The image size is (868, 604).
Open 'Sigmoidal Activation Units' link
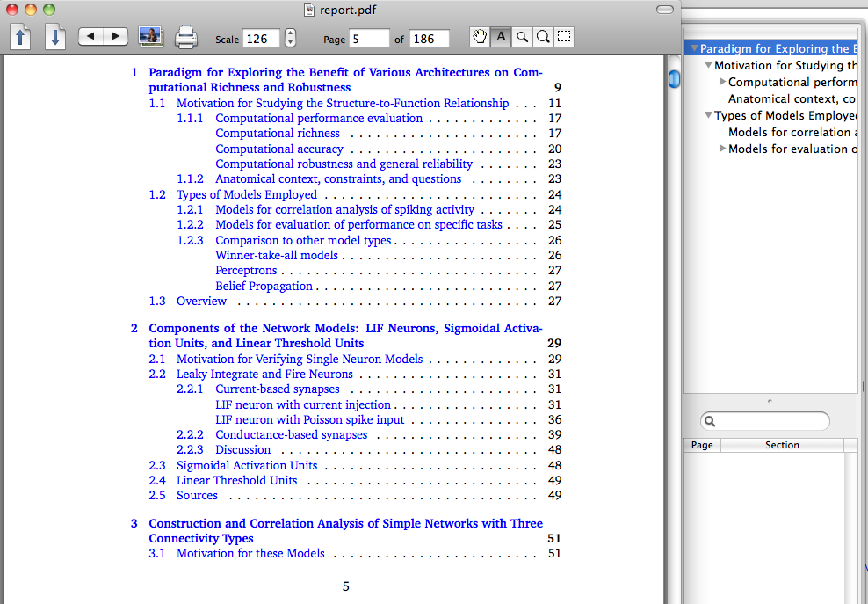click(x=247, y=465)
